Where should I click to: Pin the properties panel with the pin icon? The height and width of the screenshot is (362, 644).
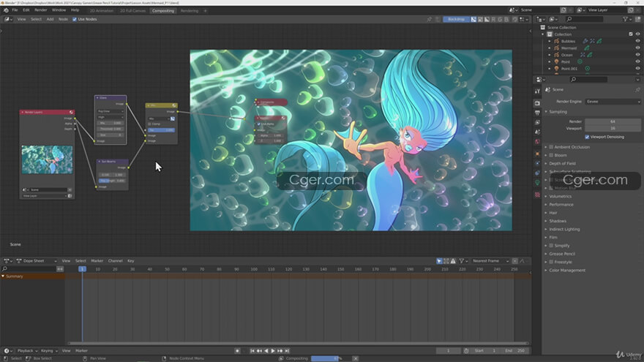(637, 89)
